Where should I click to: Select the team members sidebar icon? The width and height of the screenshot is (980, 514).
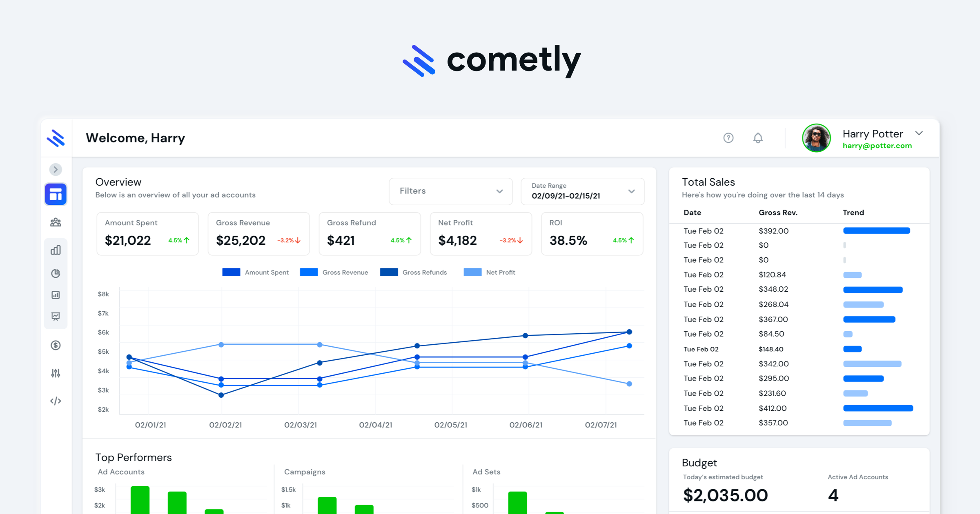[x=56, y=222]
